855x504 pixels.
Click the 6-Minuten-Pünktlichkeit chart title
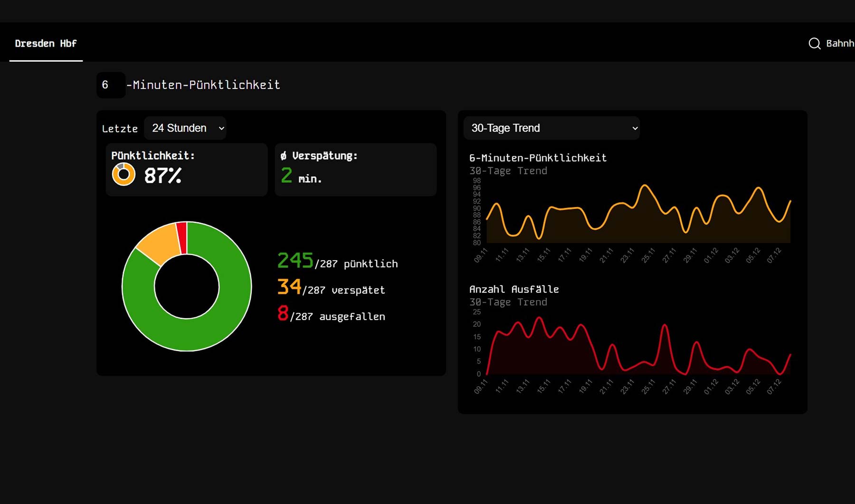[x=538, y=158]
